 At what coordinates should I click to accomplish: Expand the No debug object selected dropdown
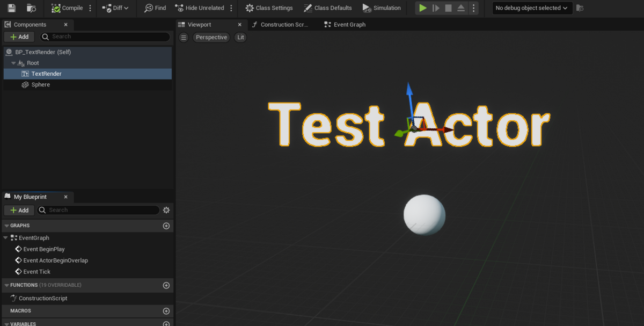531,8
